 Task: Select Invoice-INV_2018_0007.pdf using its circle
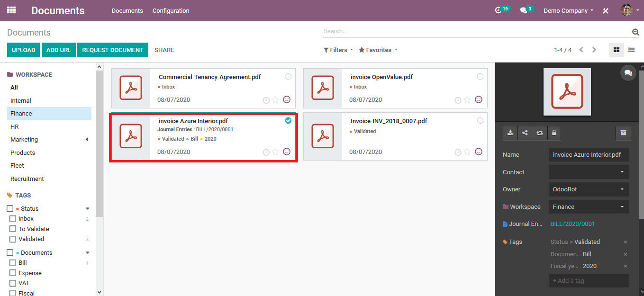pyautogui.click(x=480, y=121)
